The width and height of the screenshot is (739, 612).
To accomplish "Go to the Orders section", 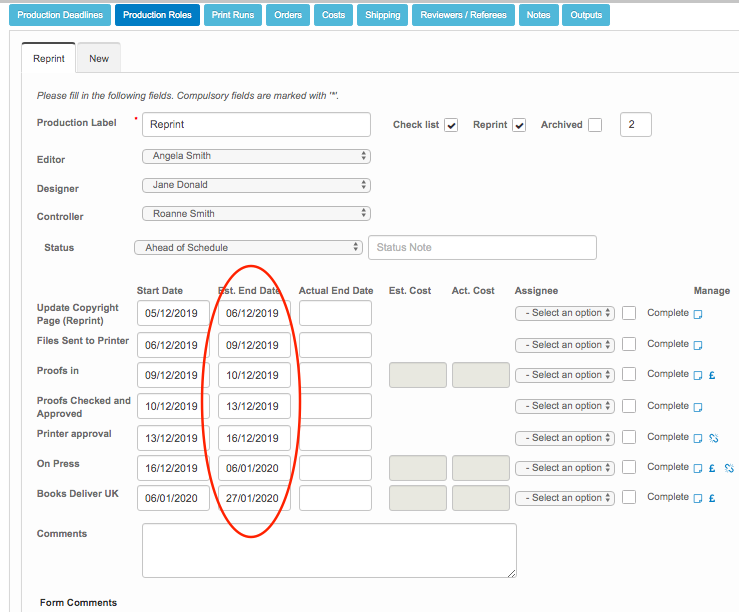I will point(288,15).
